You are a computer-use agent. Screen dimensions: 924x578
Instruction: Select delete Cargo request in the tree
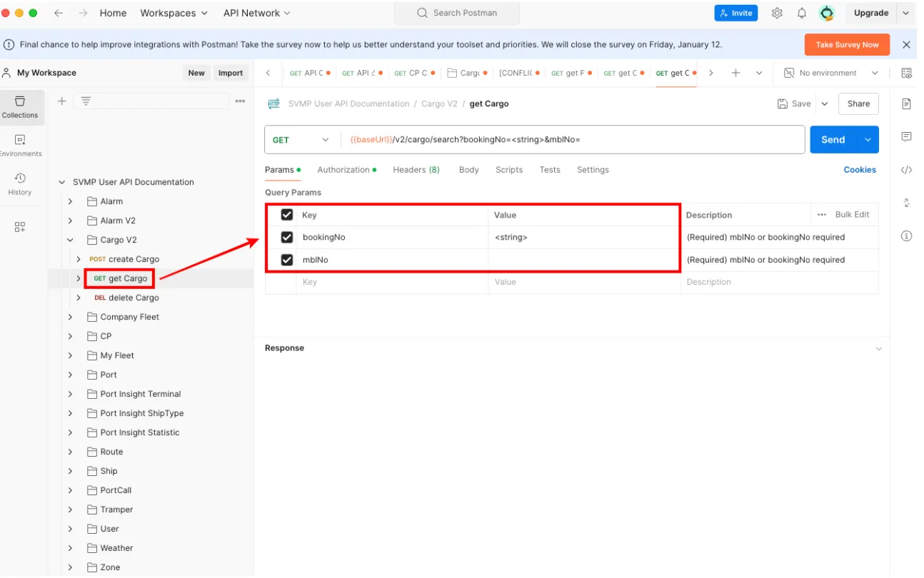coord(133,298)
